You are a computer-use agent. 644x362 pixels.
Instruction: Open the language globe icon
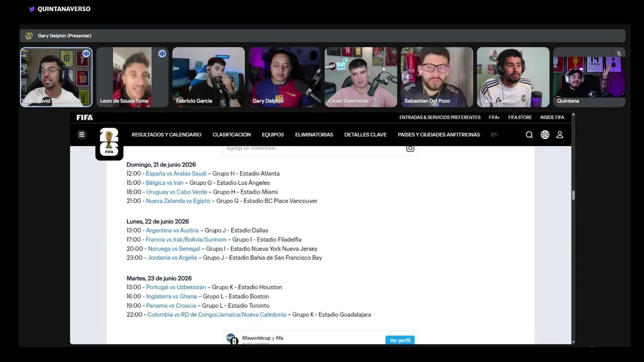[545, 135]
